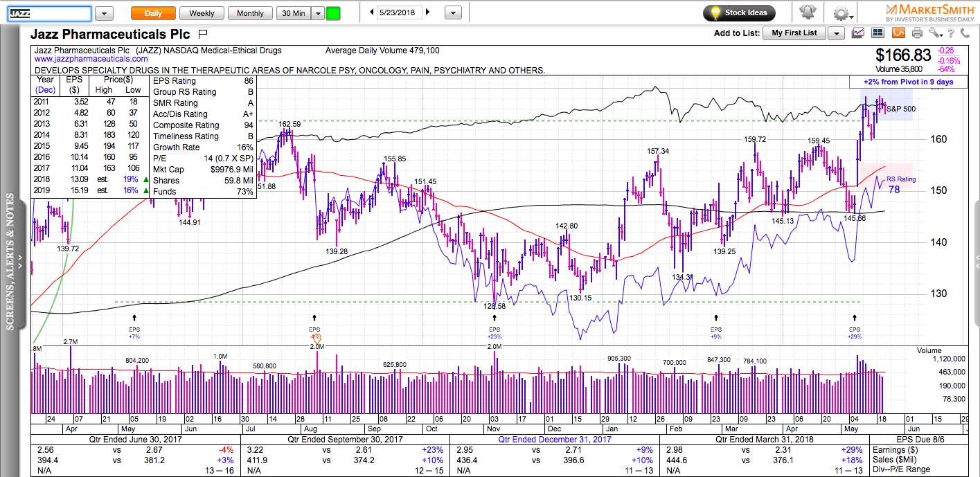Click the $166.83 current price
This screenshot has width=980, height=477.
(903, 55)
